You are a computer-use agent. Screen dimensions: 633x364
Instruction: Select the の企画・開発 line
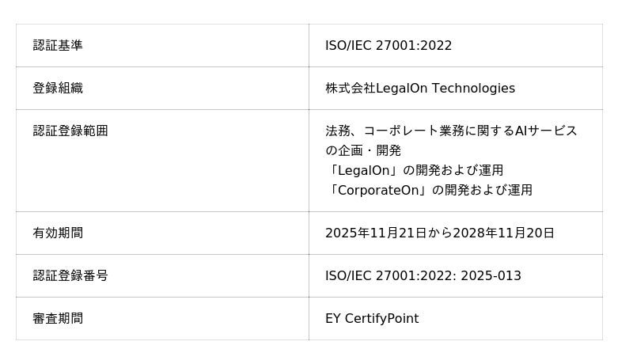[x=363, y=151]
